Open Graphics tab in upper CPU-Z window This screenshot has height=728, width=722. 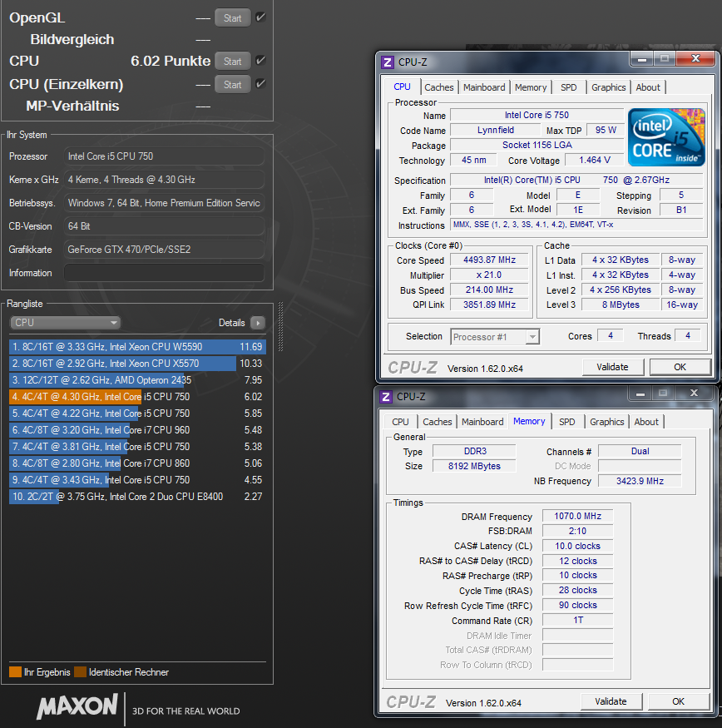[608, 87]
